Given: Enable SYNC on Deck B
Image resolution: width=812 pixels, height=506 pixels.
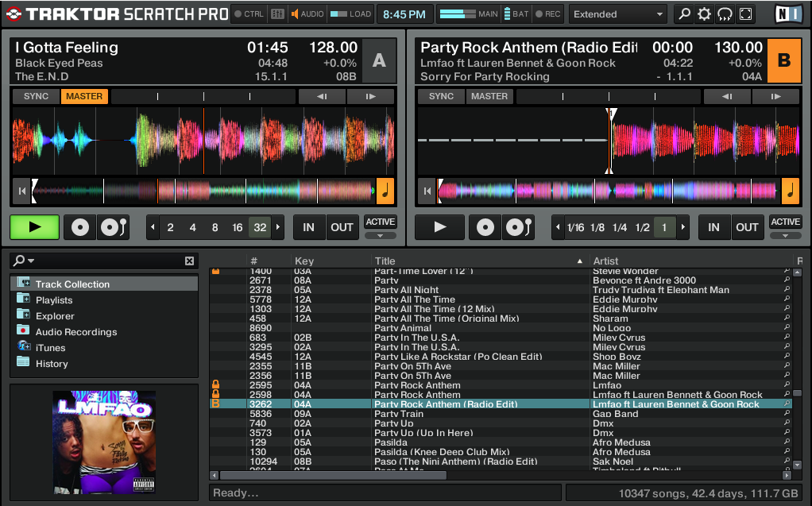Looking at the screenshot, I should point(441,96).
